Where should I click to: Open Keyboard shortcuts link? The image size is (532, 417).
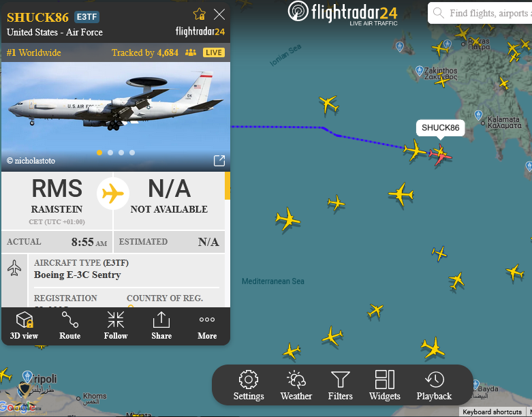(492, 412)
